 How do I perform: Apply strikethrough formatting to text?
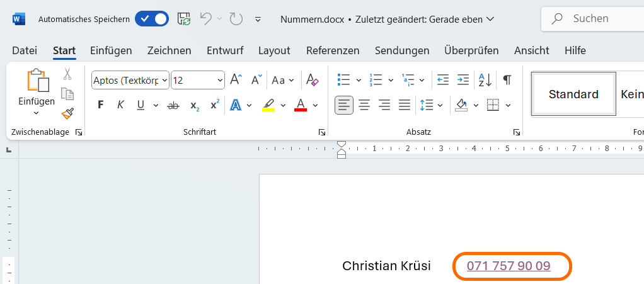click(173, 105)
